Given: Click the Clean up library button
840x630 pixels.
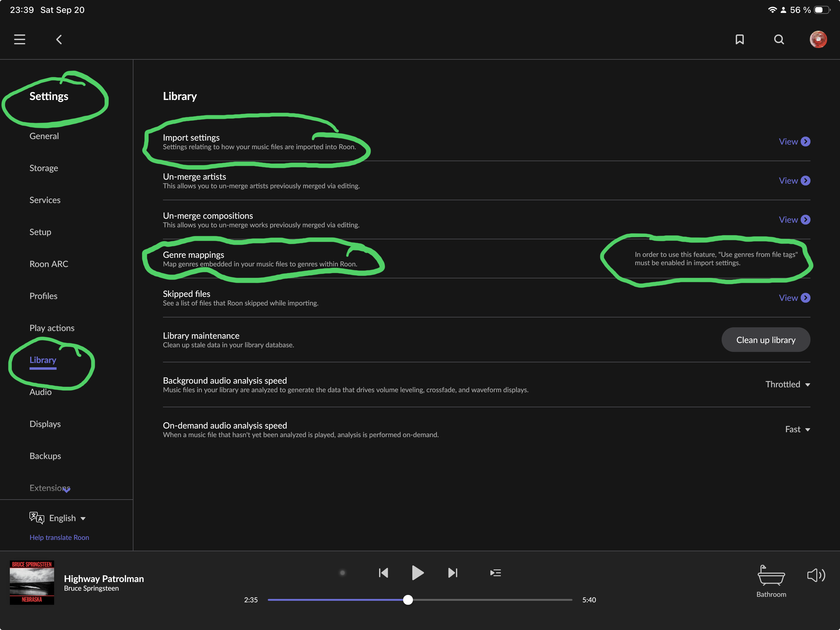Looking at the screenshot, I should coord(766,340).
